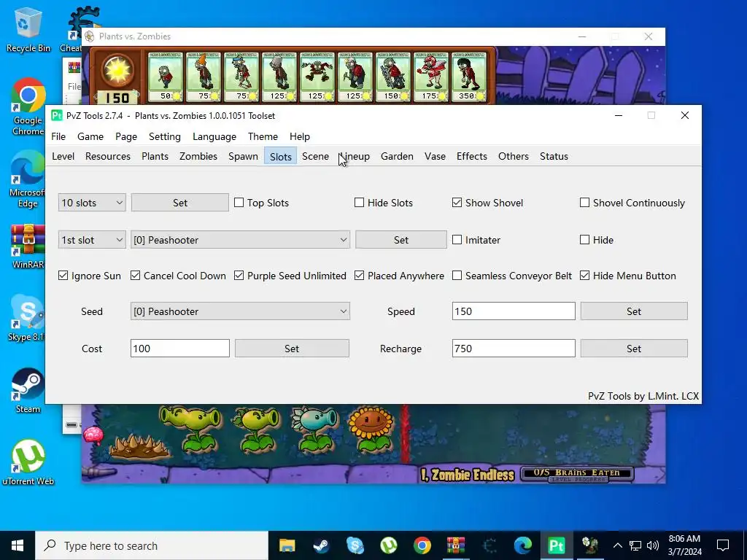The image size is (747, 560).
Task: Open Steam desktop shortcut
Action: 28,391
